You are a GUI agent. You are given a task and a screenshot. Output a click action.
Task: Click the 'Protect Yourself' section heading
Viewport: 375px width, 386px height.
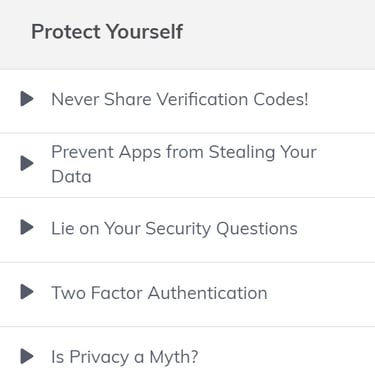tap(107, 32)
